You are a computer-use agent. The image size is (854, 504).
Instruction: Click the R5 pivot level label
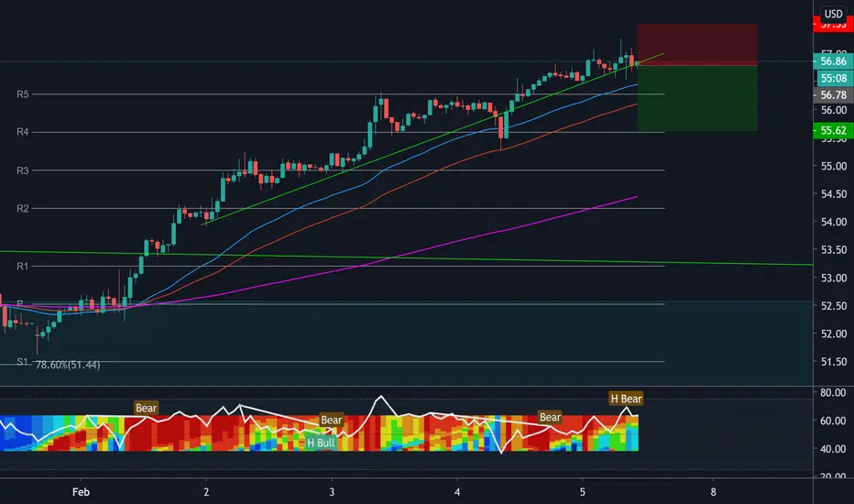coord(22,94)
